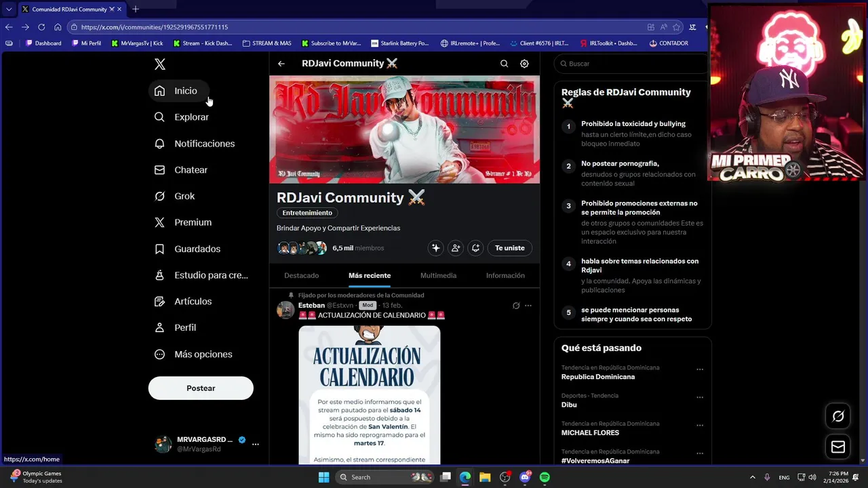Click the Entretenimiento tag
This screenshot has height=488, width=868.
tap(307, 213)
